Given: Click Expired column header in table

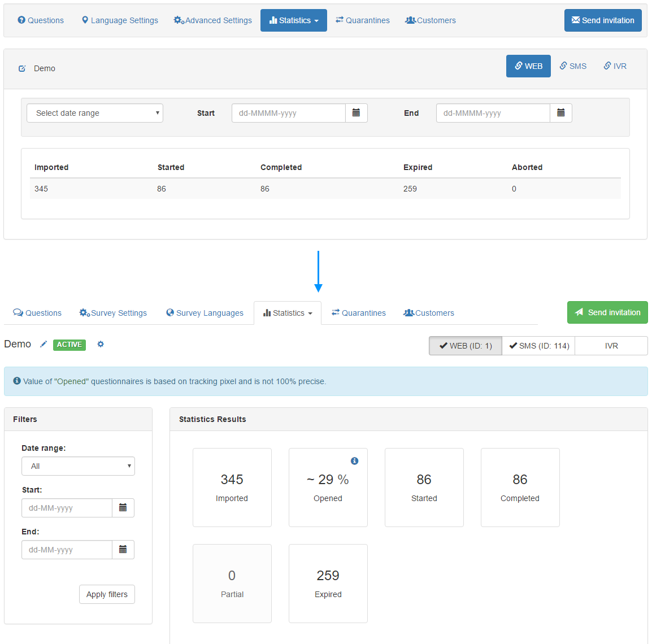Looking at the screenshot, I should click(418, 167).
